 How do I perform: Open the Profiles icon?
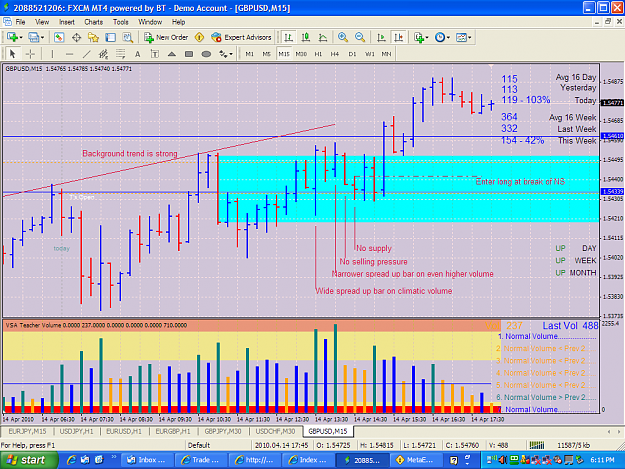click(33, 37)
